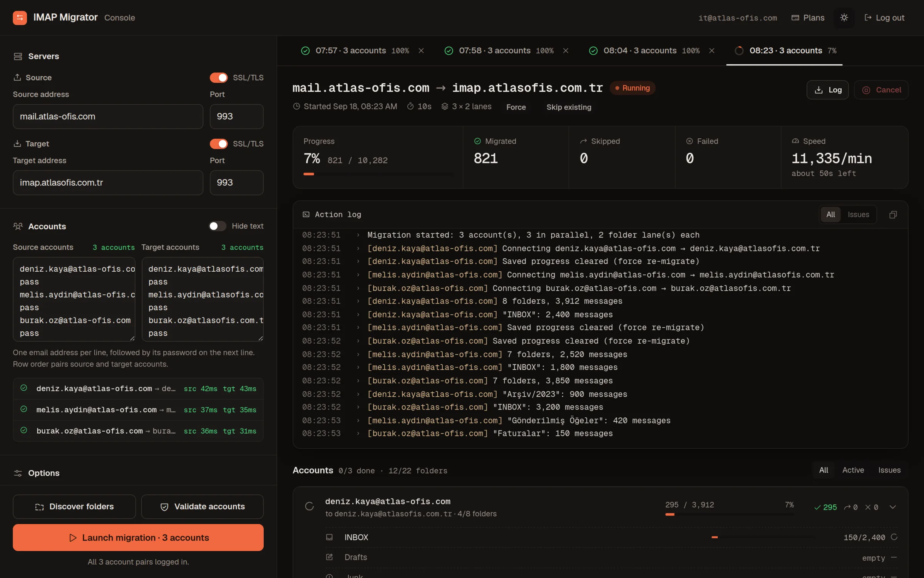This screenshot has width=924, height=578.
Task: Click the Options sliders icon
Action: pyautogui.click(x=18, y=473)
